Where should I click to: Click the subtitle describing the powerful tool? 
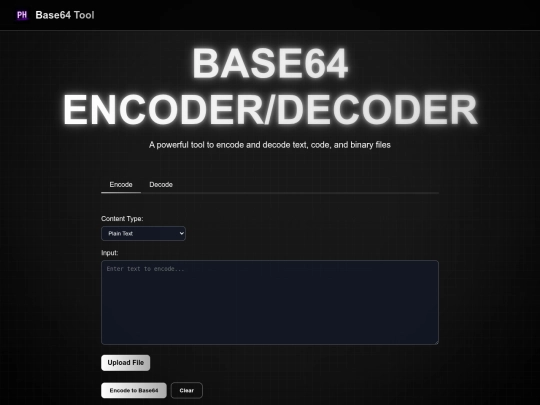[x=270, y=145]
